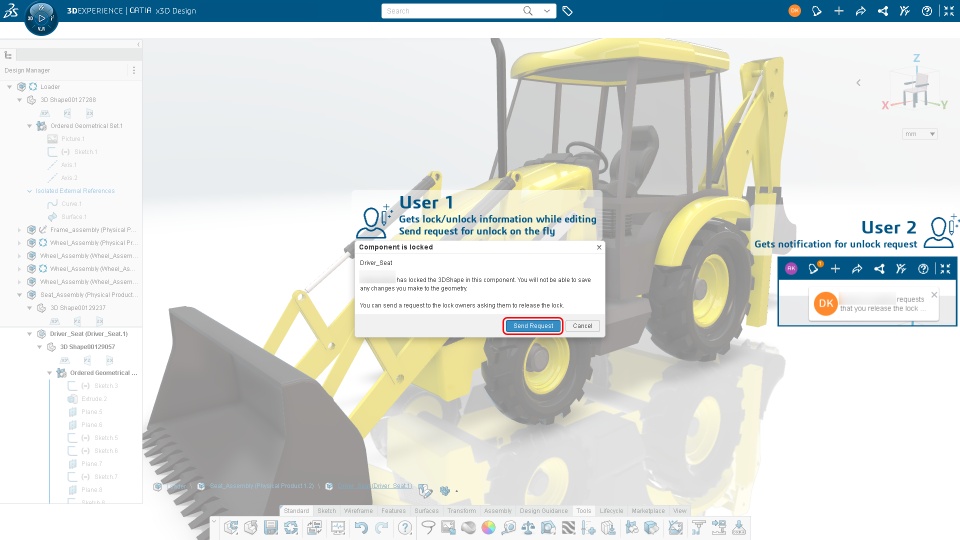Switch to the Features tab
Image resolution: width=960 pixels, height=540 pixels.
(x=393, y=511)
